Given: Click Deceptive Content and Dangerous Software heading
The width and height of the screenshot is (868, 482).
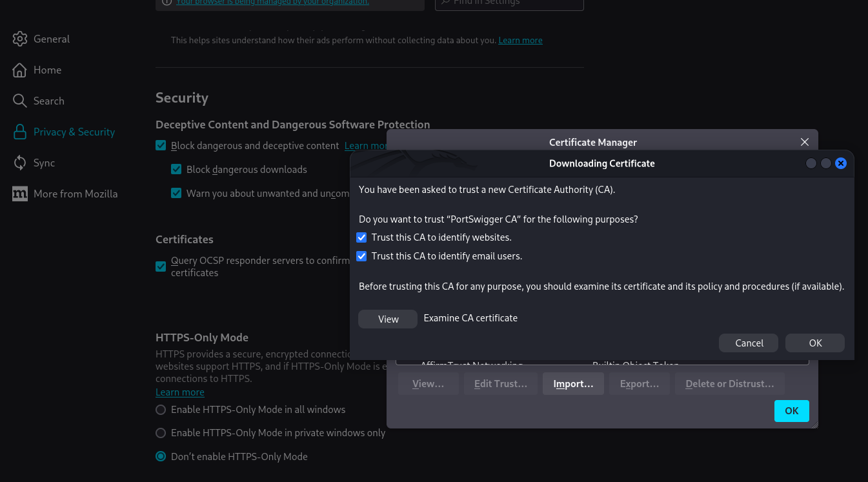Looking at the screenshot, I should [x=293, y=125].
